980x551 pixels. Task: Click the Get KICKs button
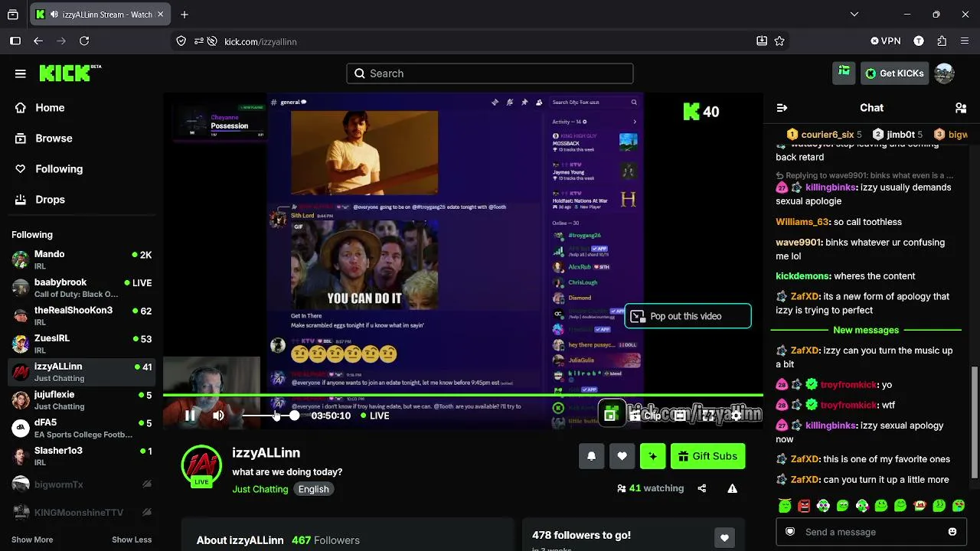[895, 73]
